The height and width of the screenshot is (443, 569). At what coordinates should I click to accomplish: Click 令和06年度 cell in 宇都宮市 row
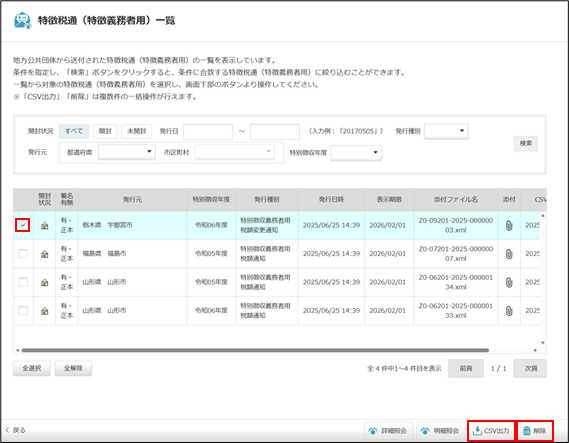click(x=211, y=225)
